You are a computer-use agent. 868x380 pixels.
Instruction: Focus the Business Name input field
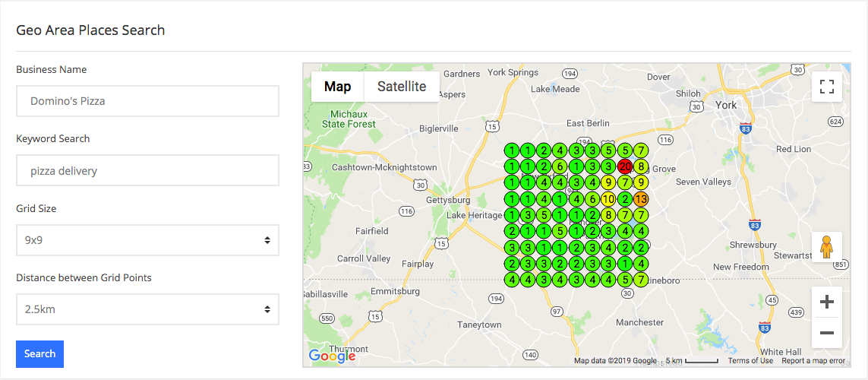147,101
